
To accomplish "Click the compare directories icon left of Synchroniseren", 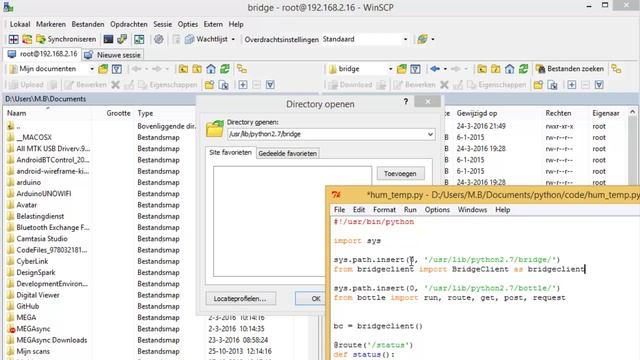I will 27,39.
